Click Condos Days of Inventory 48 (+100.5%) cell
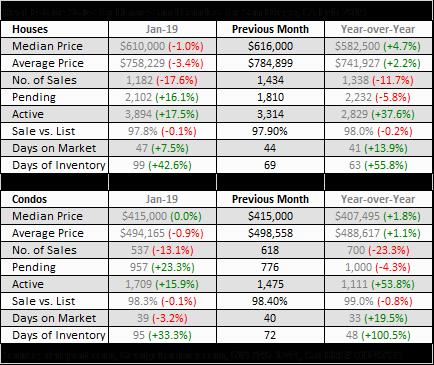This screenshot has height=365, width=434. tap(378, 335)
